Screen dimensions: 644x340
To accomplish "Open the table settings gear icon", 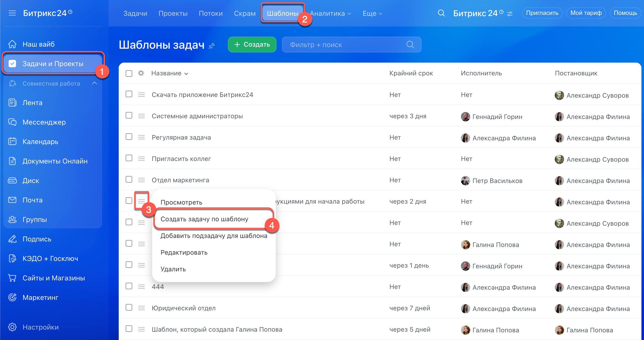I will pos(141,73).
